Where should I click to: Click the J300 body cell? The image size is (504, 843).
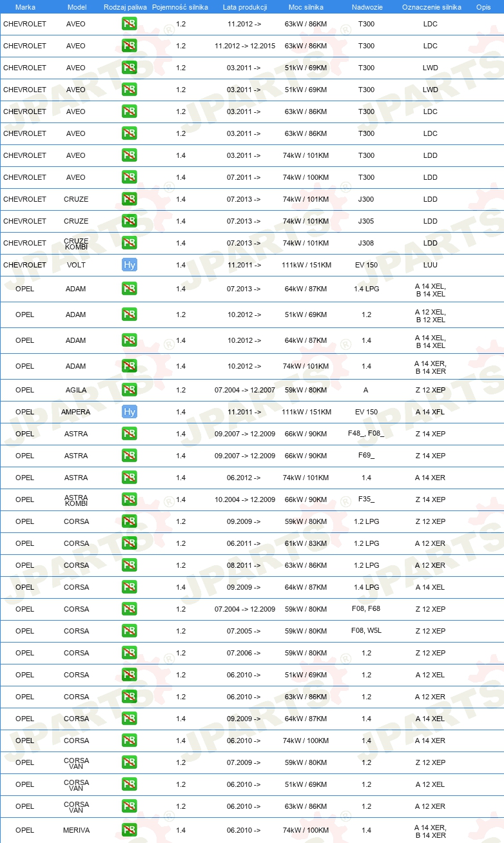point(366,199)
